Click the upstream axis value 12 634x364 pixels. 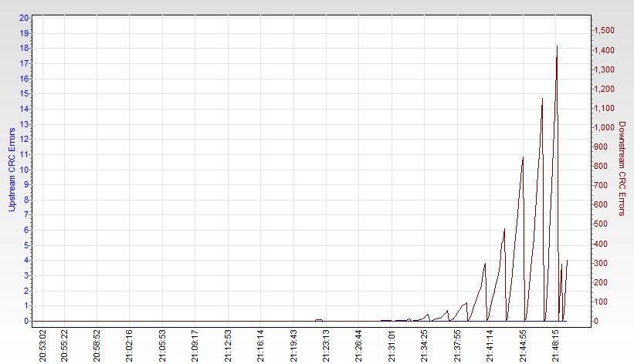24,140
